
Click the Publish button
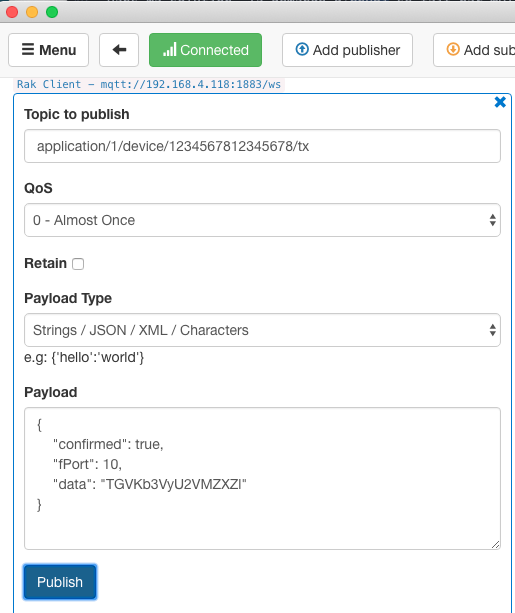(x=60, y=582)
